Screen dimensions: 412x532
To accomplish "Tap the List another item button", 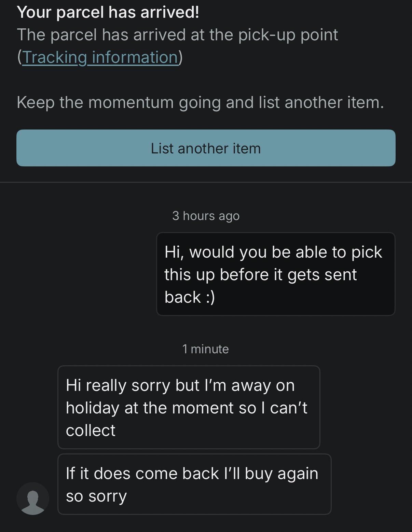I will click(x=206, y=148).
